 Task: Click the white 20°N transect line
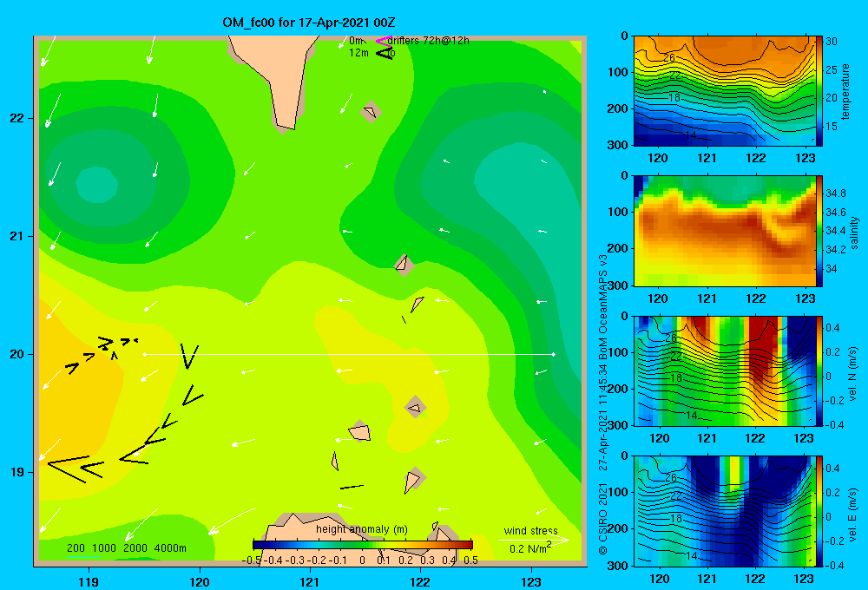tap(349, 354)
